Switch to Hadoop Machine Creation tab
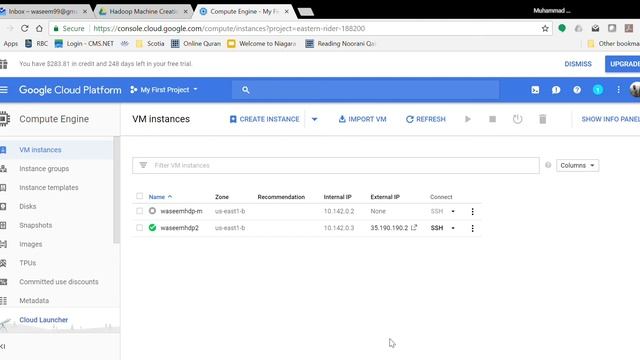Viewport: 640px width, 360px height. coord(143,11)
